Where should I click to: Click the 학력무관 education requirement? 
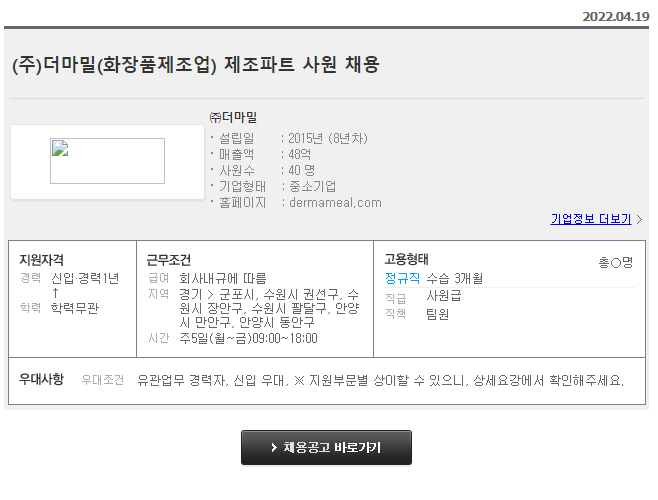click(x=75, y=308)
